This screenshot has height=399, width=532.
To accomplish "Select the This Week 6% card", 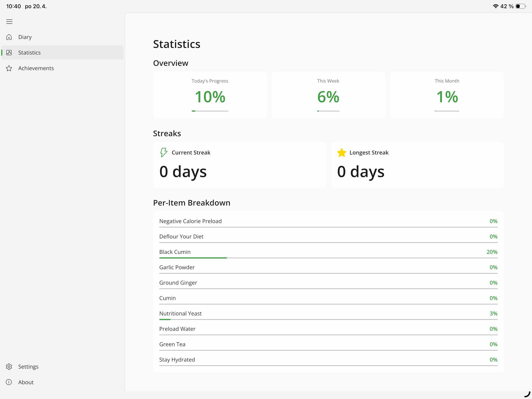I will pos(328,95).
